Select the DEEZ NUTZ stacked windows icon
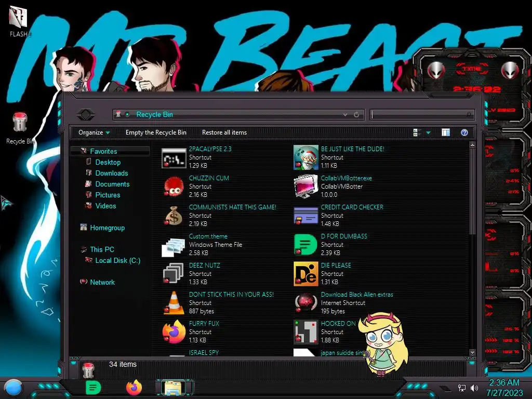 pyautogui.click(x=174, y=273)
